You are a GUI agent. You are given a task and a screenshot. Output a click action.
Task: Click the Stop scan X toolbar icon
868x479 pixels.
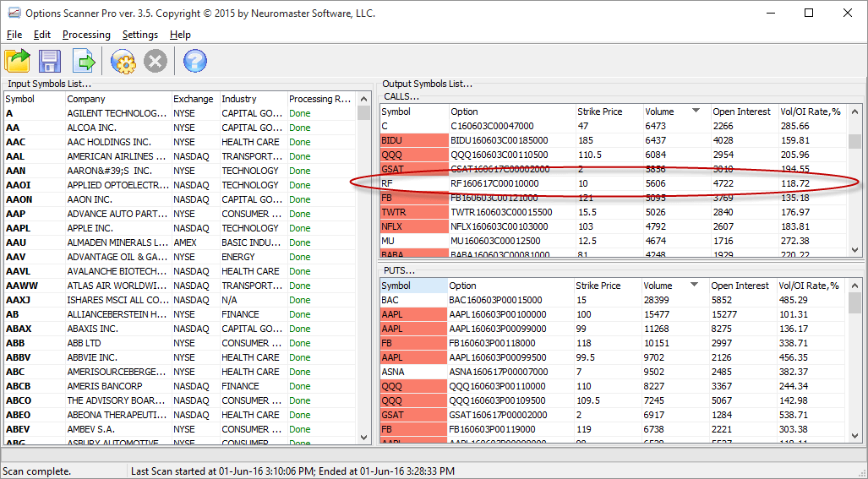[x=156, y=61]
